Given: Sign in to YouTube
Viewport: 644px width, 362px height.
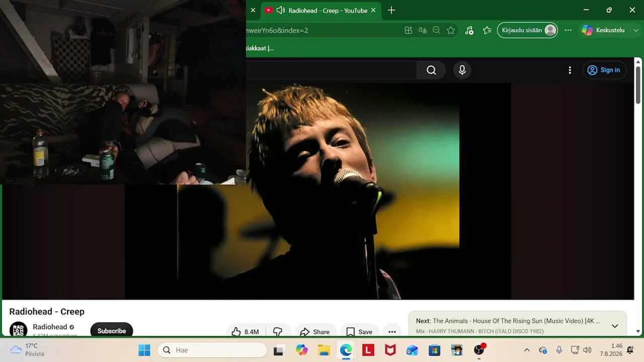Looking at the screenshot, I should tap(604, 70).
